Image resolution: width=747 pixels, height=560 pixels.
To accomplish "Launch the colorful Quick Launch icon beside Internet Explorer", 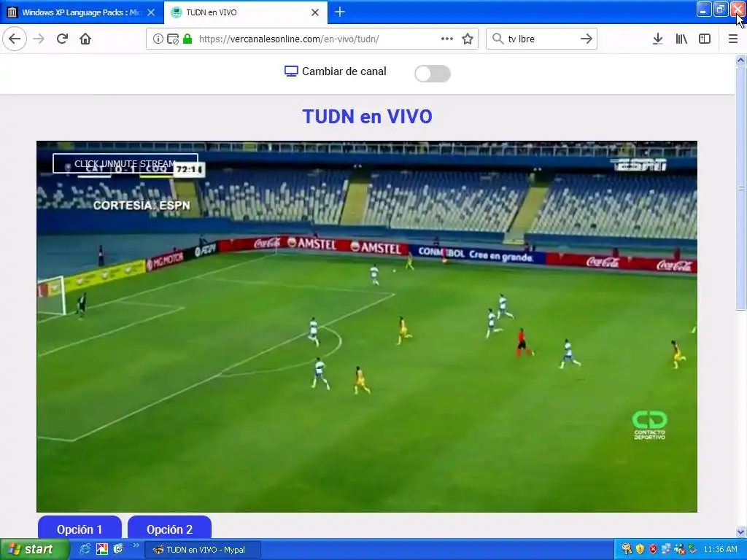I will click(102, 549).
